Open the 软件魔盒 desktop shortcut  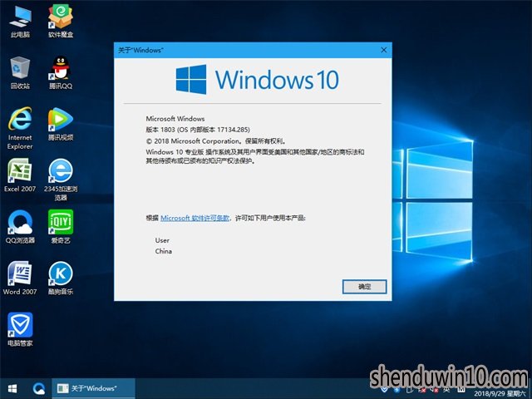tap(61, 22)
